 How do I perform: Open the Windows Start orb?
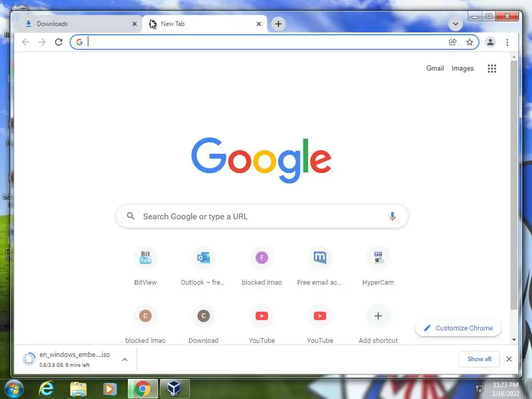[14, 389]
